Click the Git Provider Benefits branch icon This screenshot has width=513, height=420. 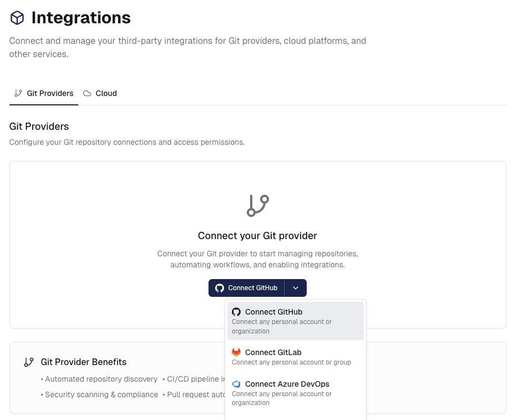pyautogui.click(x=29, y=362)
